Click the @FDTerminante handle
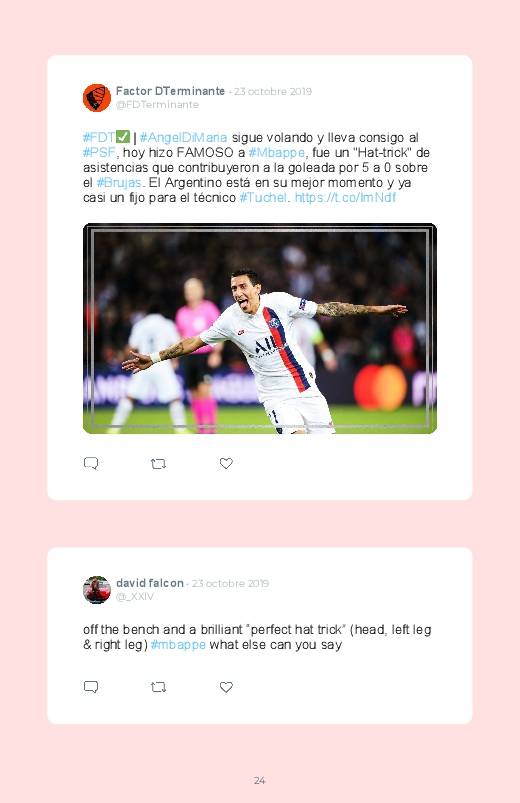Viewport: 520px width, 803px height. tap(157, 104)
